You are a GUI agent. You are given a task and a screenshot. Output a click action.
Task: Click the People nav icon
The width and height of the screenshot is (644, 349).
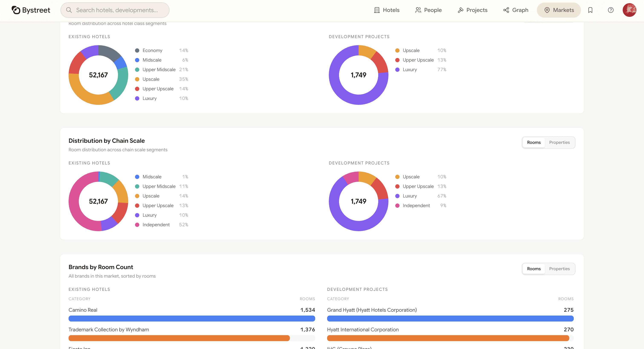tap(418, 10)
